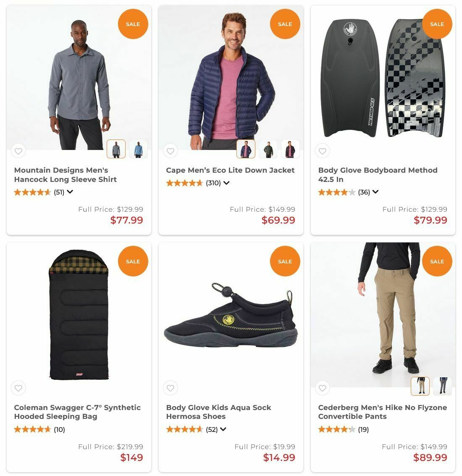
Task: Choose dark green Eco Lite Jacket variant
Action: tap(268, 149)
